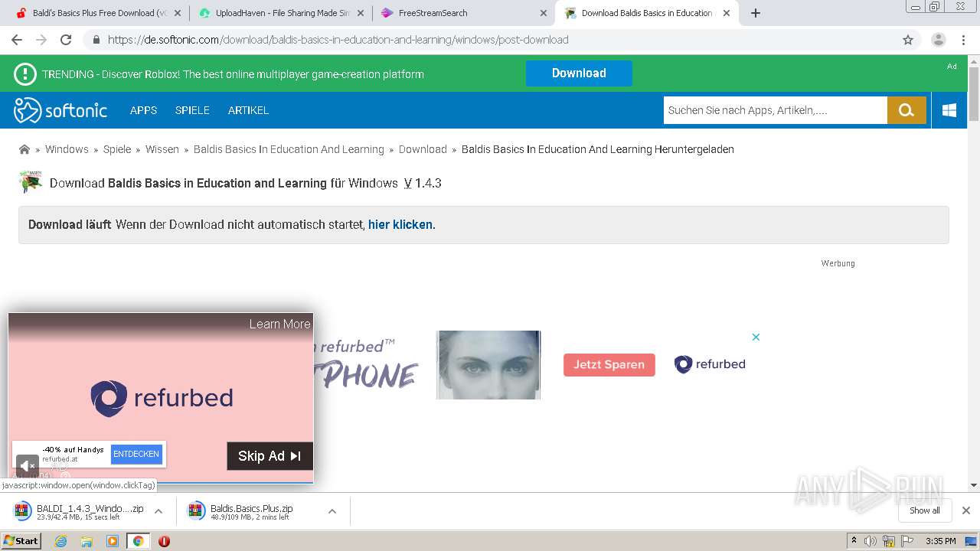The height and width of the screenshot is (551, 980).
Task: Close the refurbed banner ad with X
Action: [756, 337]
